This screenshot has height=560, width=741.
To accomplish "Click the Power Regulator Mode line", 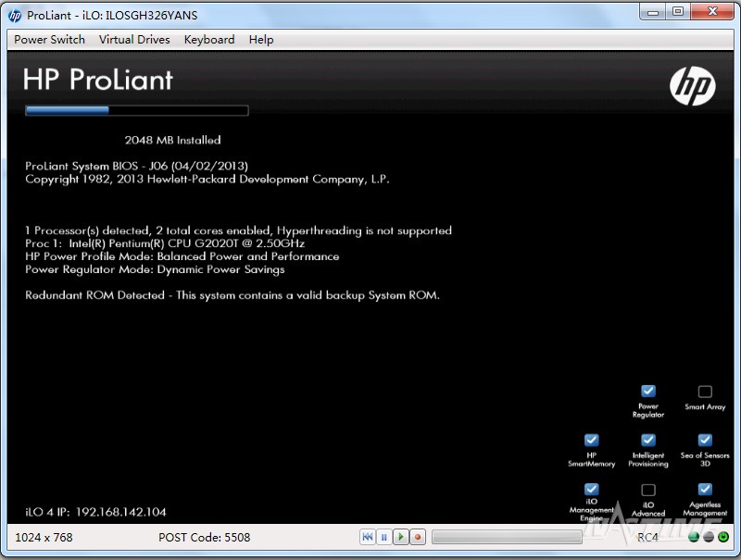I will coord(155,269).
